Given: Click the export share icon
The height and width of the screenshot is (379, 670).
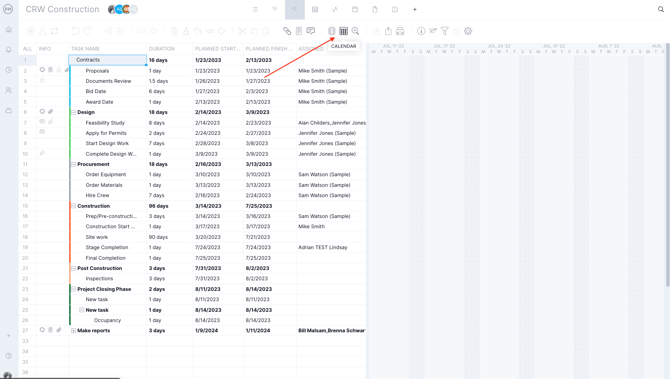Looking at the screenshot, I should [388, 31].
